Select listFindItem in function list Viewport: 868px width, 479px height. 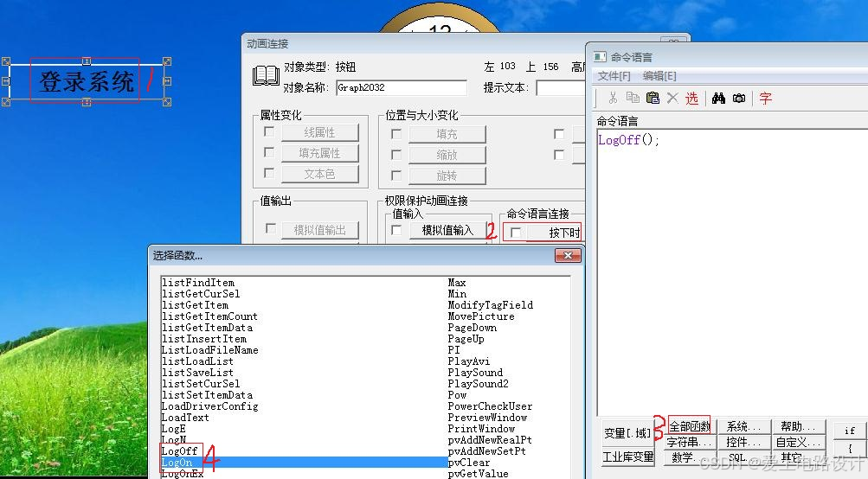(x=197, y=283)
